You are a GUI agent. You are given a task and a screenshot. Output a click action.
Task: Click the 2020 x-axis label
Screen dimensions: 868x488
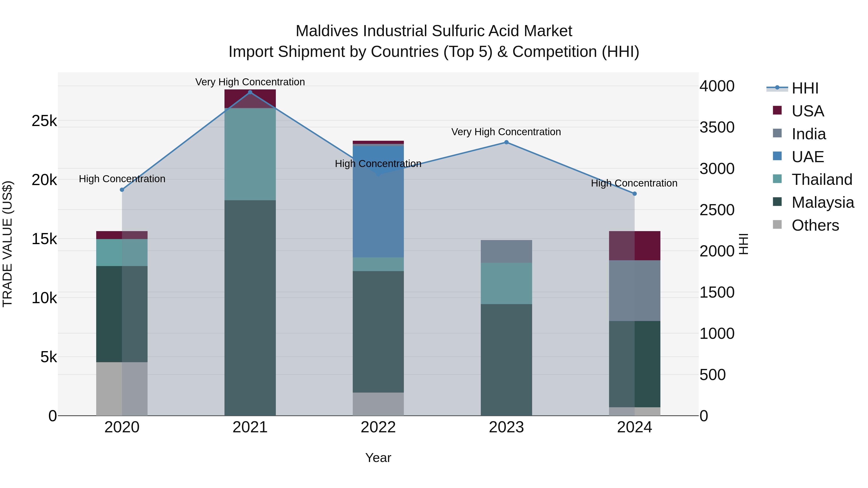pyautogui.click(x=122, y=427)
